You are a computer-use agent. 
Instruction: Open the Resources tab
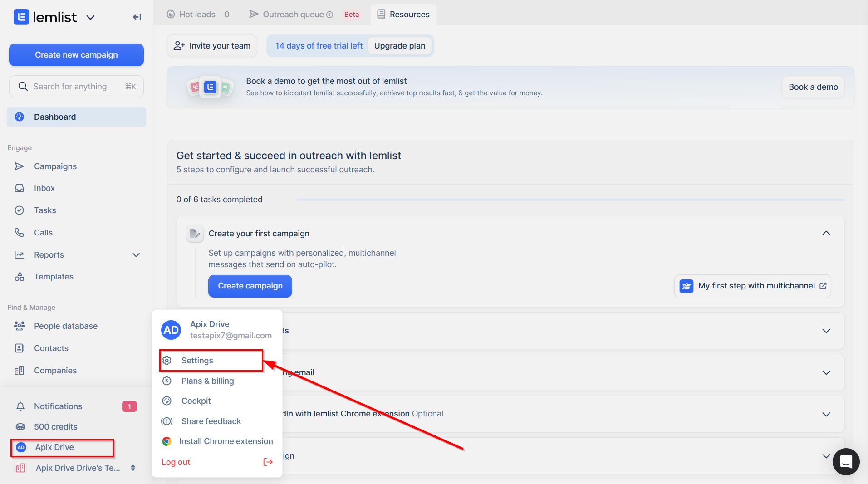tap(403, 15)
